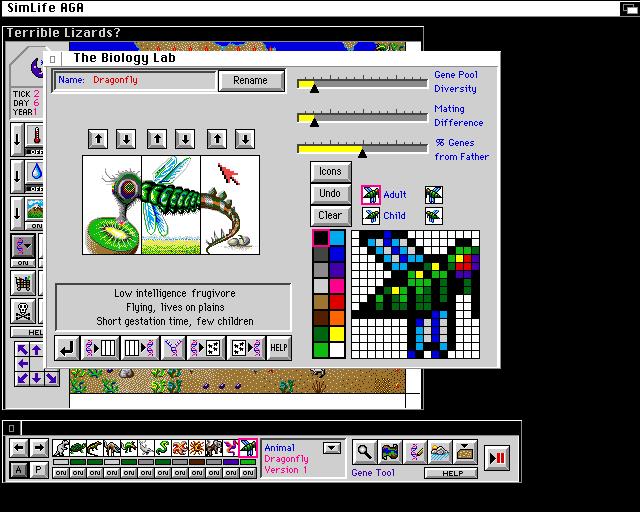
Task: Select the white bird species icon
Action: [146, 448]
